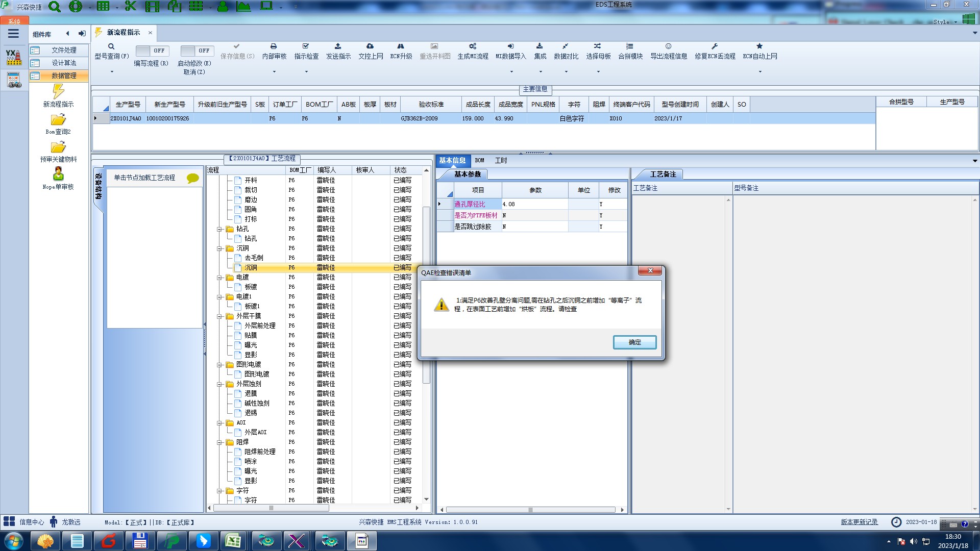Switch to the 工时 tab
The image size is (980, 551).
point(501,160)
